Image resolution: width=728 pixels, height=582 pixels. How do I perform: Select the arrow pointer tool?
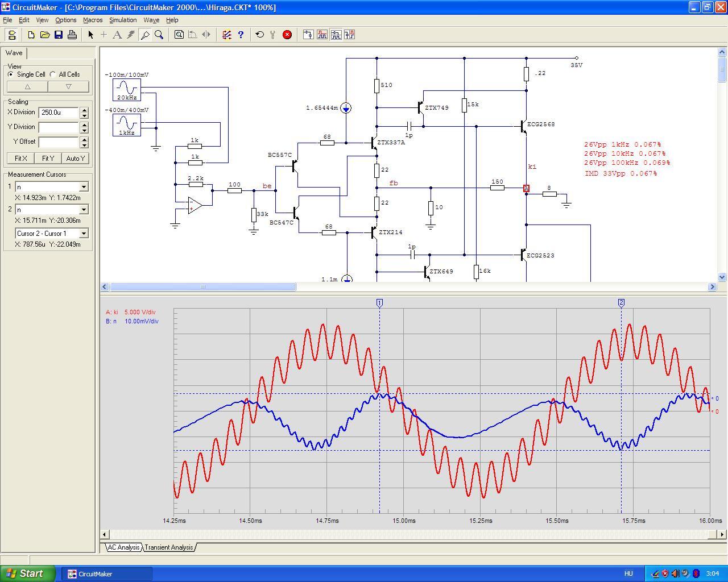90,35
